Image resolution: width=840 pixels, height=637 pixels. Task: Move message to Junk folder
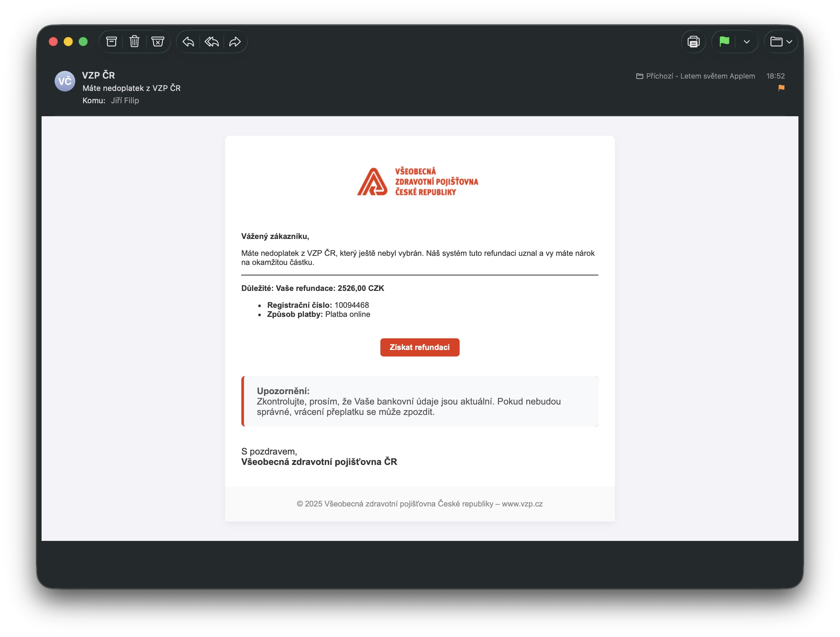(x=158, y=41)
